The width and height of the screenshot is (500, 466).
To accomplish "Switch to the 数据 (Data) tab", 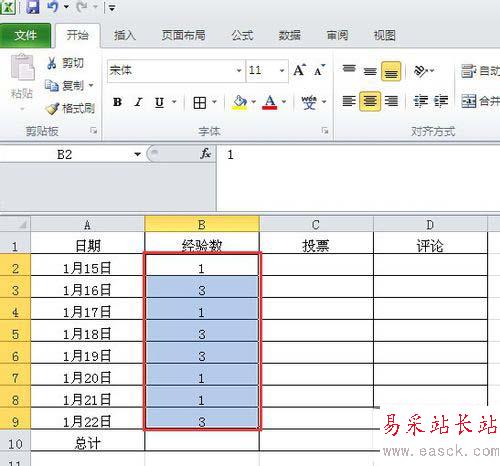I will 290,35.
